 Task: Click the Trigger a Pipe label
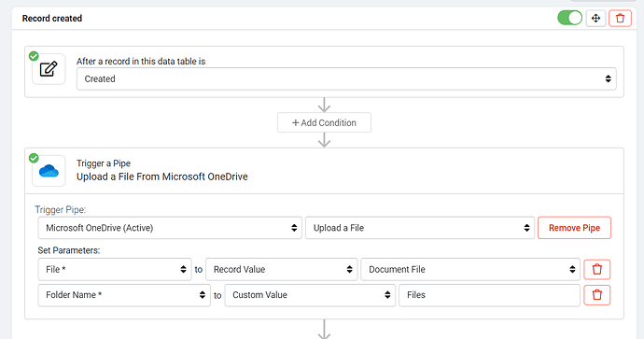pos(104,163)
